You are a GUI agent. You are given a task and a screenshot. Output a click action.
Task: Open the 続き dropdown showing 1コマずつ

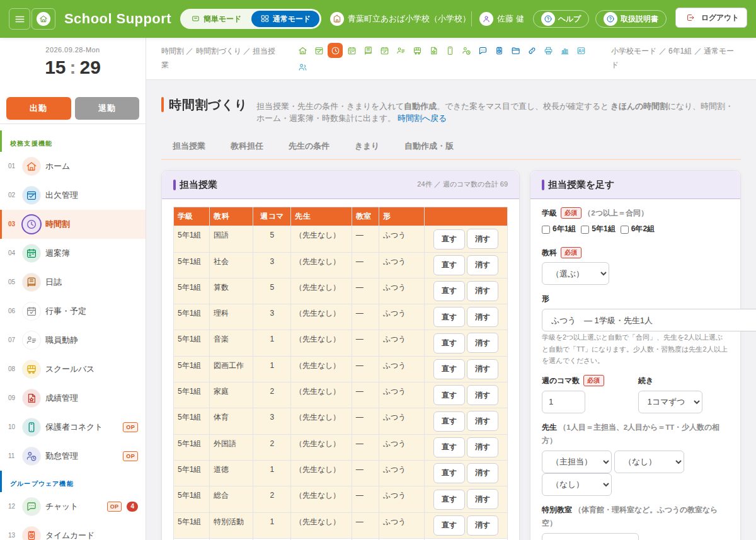(670, 402)
